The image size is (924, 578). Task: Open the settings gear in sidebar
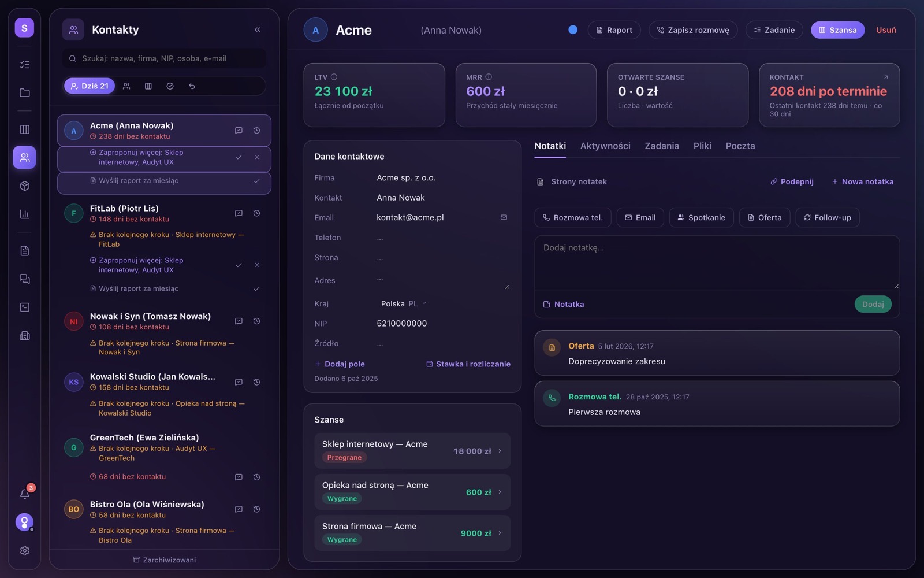click(24, 550)
